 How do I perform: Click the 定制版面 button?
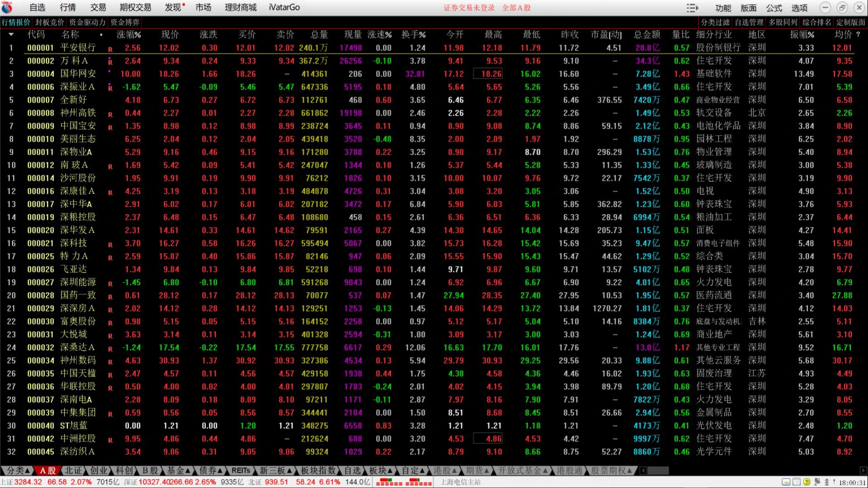(850, 22)
